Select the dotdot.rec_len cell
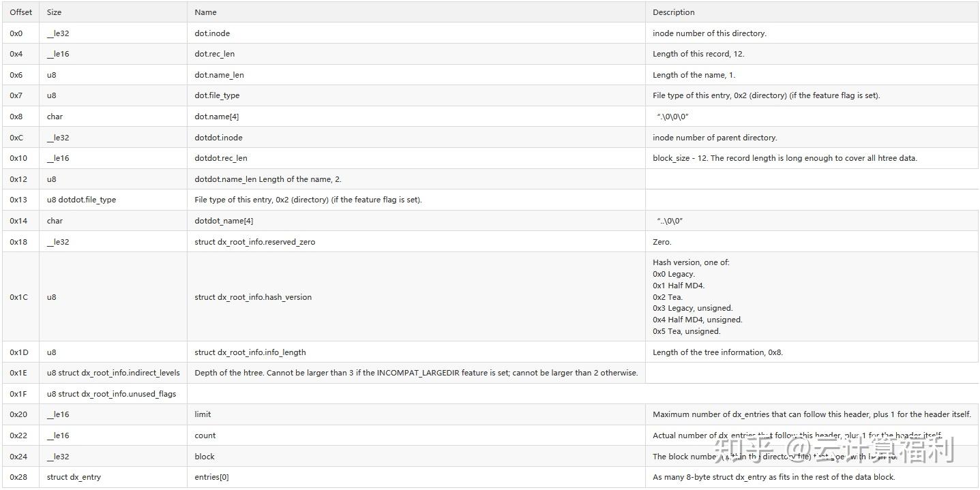This screenshot has width=980, height=490. coord(221,158)
